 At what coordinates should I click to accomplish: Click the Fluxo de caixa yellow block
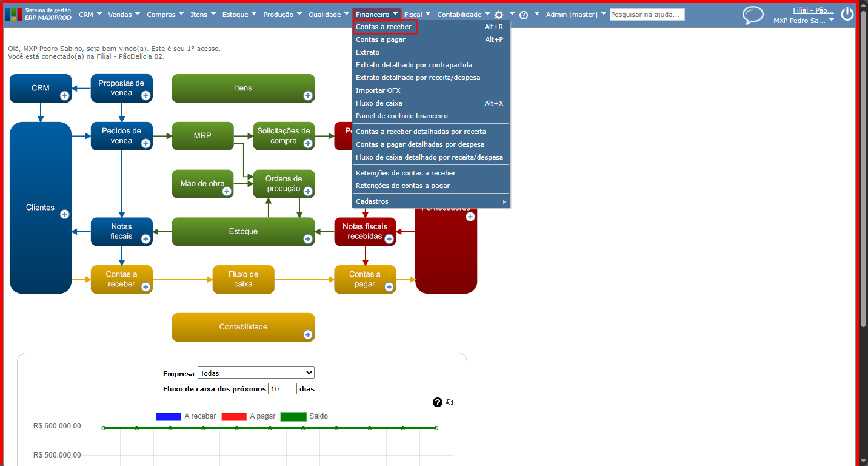click(243, 279)
